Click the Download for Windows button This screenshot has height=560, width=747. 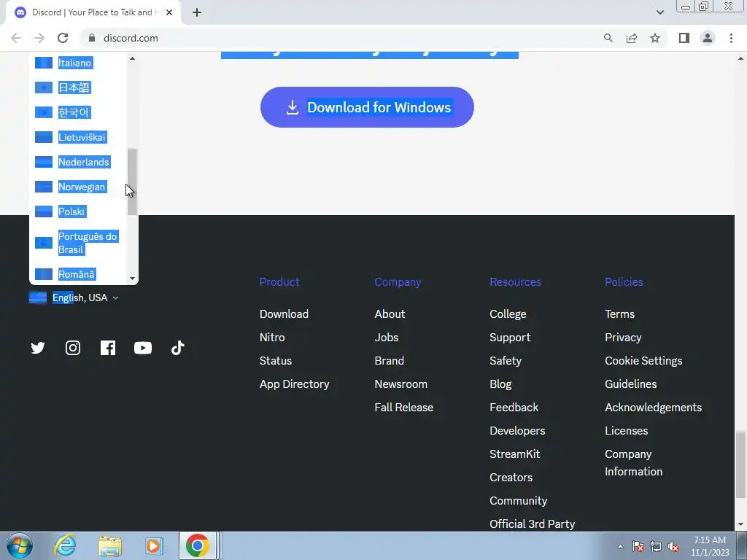coord(367,107)
